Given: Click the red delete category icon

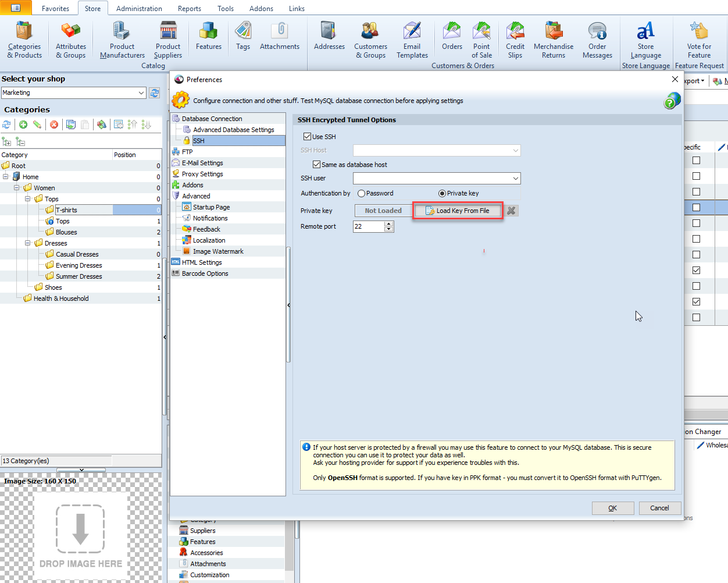Looking at the screenshot, I should (x=54, y=125).
